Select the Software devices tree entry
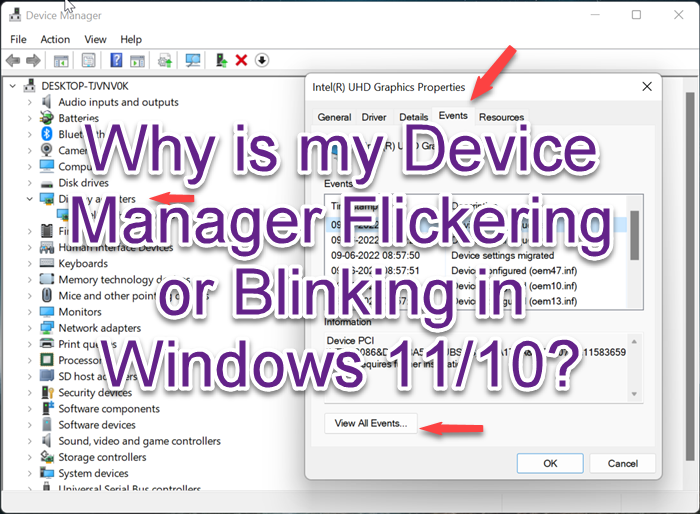The height and width of the screenshot is (514, 700). 97,425
